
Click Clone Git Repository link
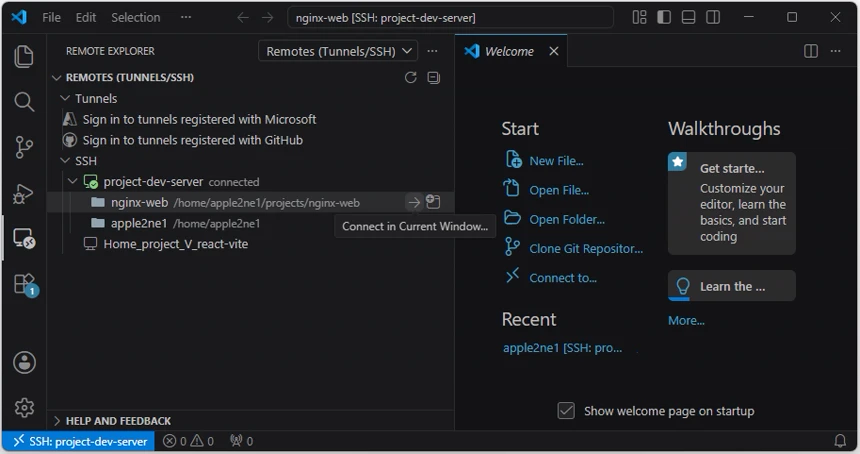tap(586, 248)
